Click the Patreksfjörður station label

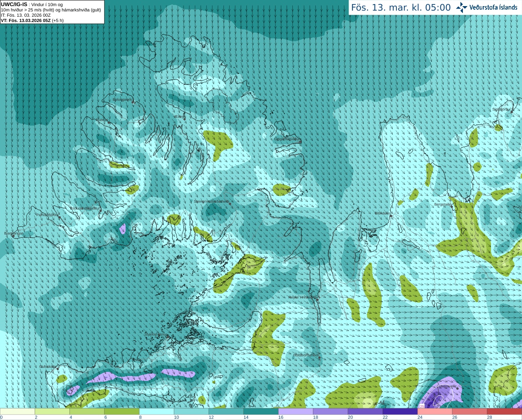click(x=48, y=214)
